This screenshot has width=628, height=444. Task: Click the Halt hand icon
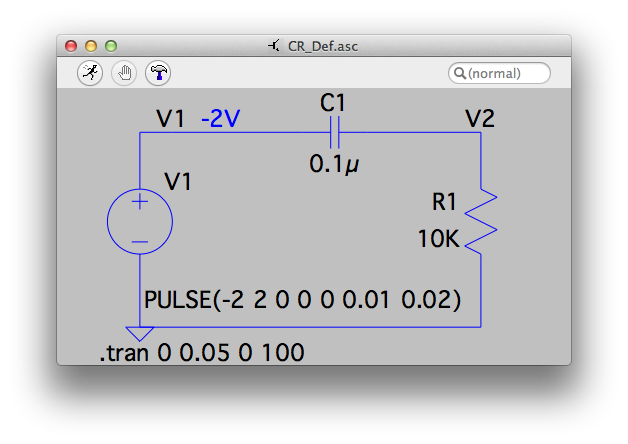click(x=124, y=73)
